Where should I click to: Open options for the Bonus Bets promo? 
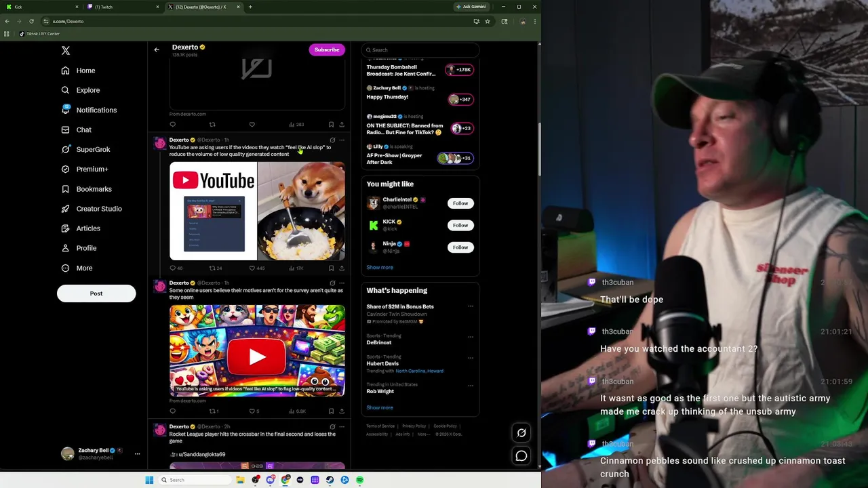coord(471,306)
